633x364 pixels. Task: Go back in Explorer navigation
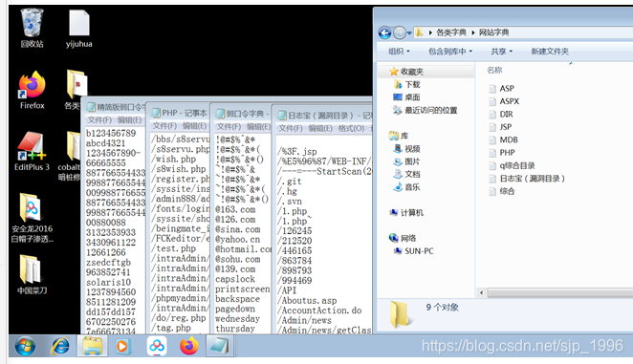point(384,32)
